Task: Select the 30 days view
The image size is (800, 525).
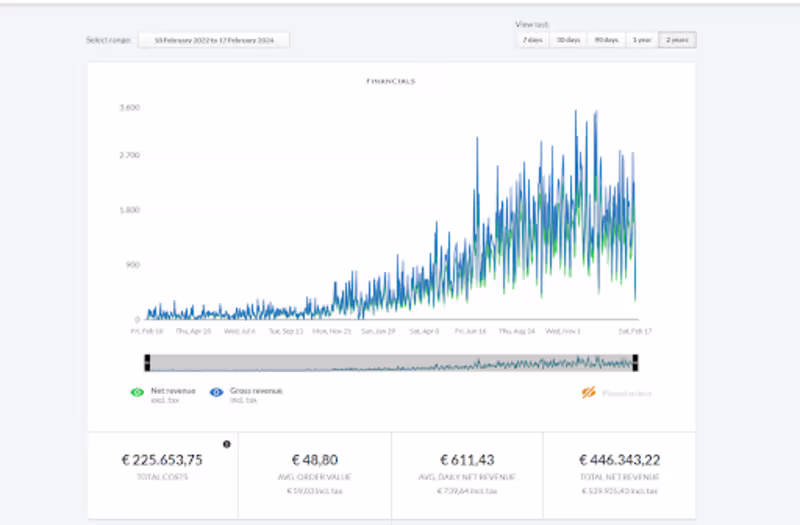Action: point(568,40)
